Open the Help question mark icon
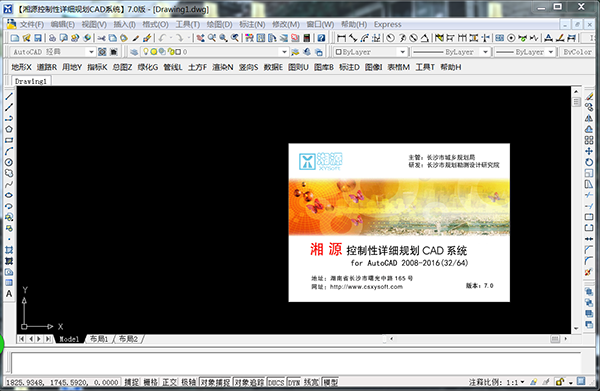 point(321,38)
